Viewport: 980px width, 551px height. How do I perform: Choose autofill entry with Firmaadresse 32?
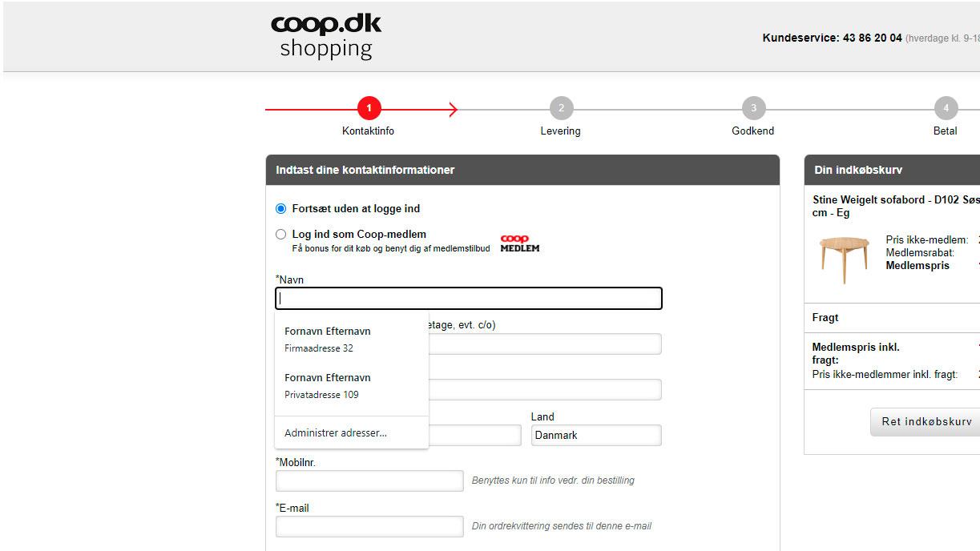pyautogui.click(x=351, y=340)
